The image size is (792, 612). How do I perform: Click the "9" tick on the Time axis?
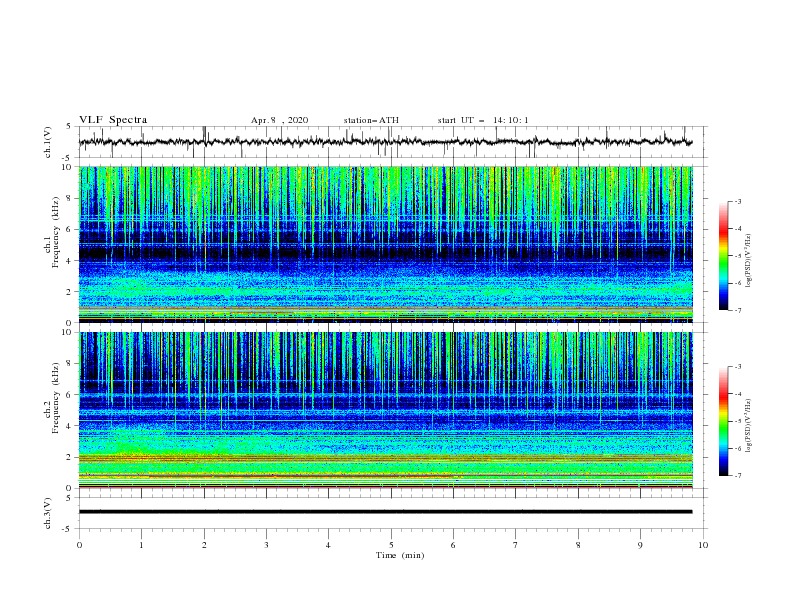tap(640, 545)
